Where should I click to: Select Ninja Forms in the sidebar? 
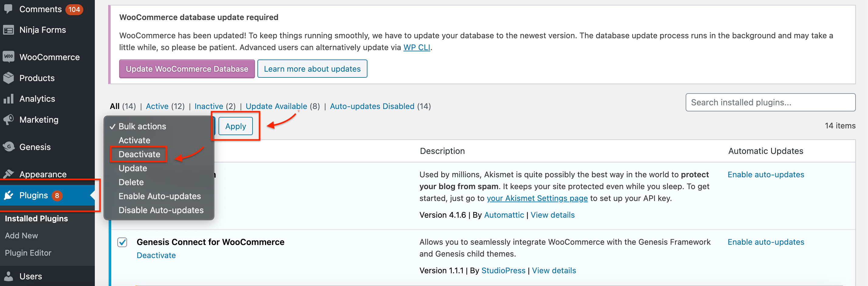click(43, 30)
